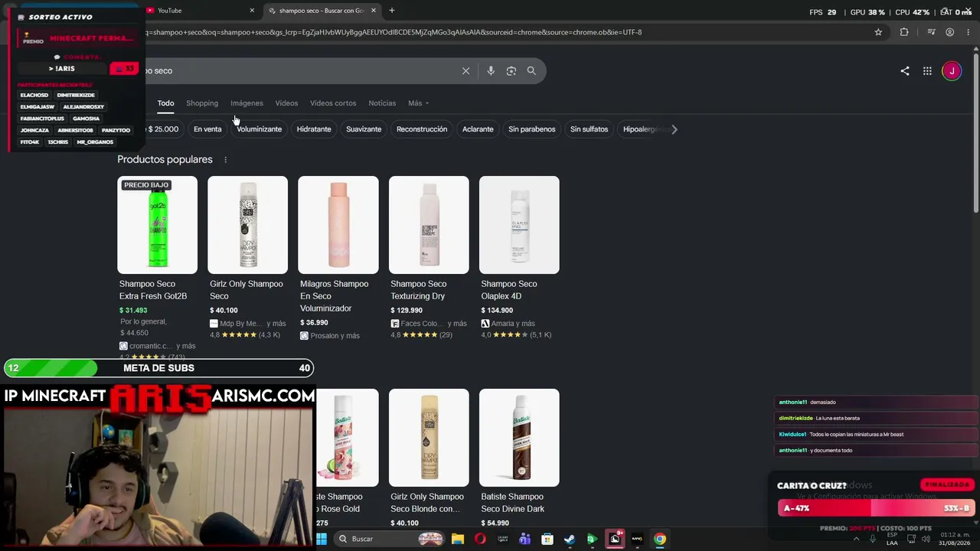
Task: Toggle the Hipoalergénico filter chip
Action: 642,129
